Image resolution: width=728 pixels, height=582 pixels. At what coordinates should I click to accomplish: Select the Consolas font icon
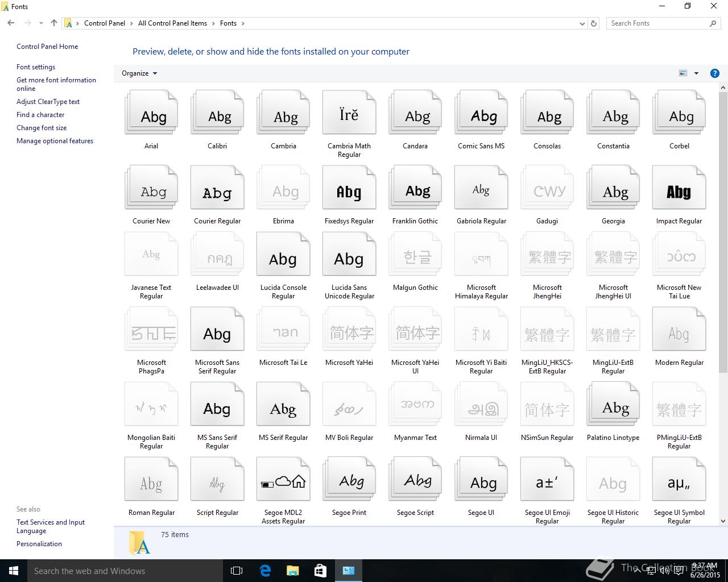coord(547,113)
